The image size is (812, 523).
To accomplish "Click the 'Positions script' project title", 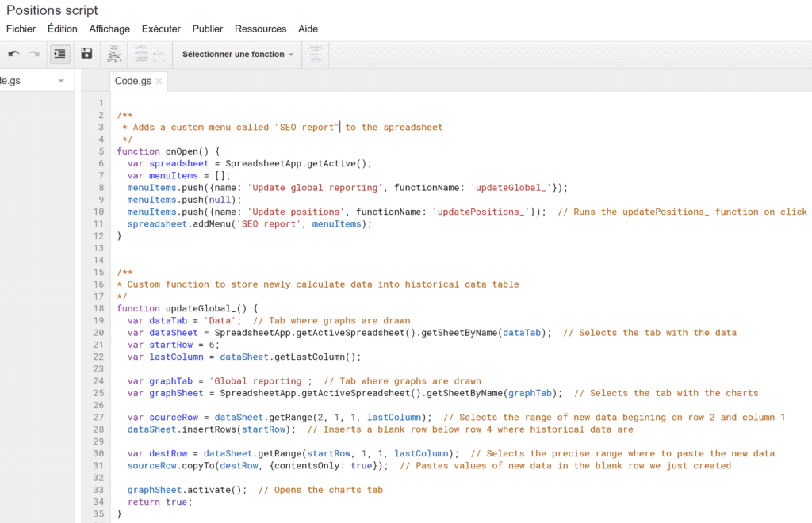I will (x=52, y=10).
